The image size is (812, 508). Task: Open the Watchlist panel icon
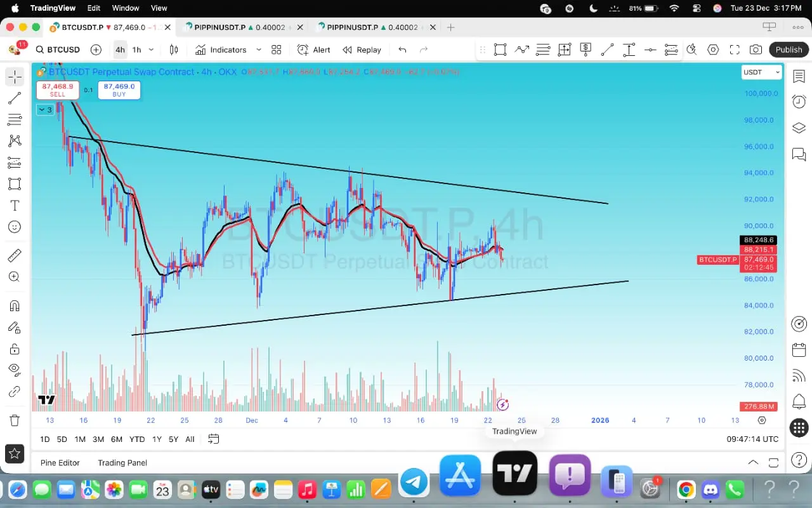click(x=799, y=76)
